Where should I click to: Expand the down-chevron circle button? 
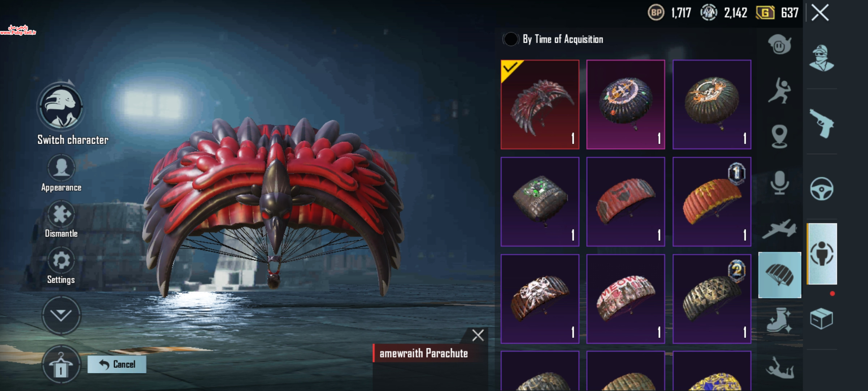click(61, 315)
